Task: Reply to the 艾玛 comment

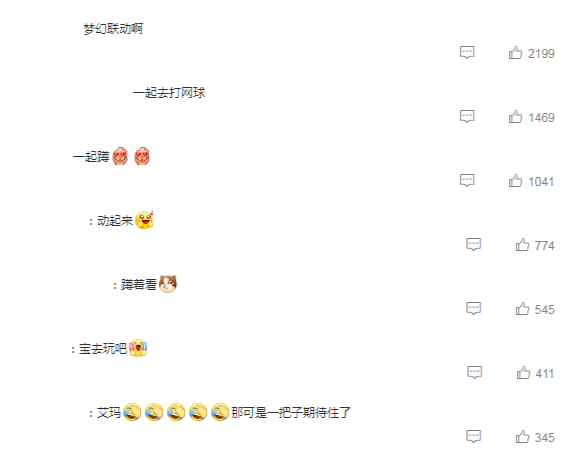Action: point(474,436)
